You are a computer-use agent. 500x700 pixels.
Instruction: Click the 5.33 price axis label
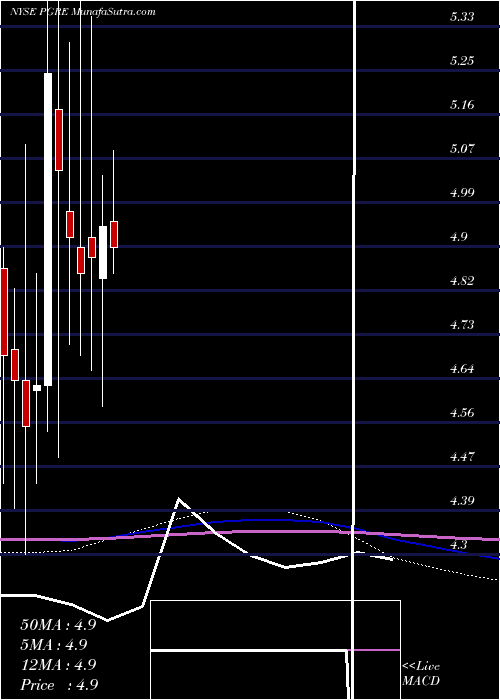tap(462, 17)
